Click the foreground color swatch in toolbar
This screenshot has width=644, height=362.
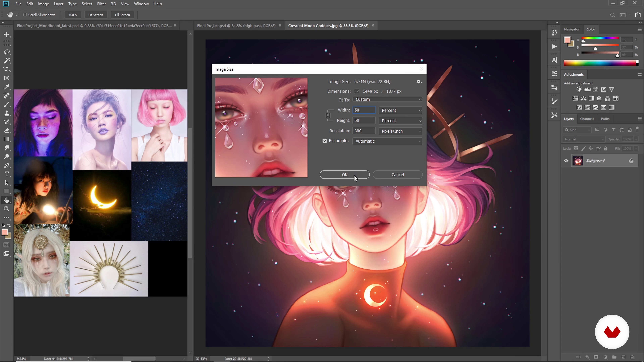pos(5,232)
